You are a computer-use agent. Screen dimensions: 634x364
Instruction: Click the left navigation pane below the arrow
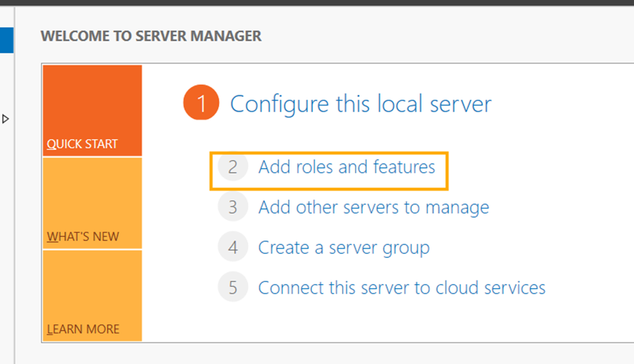(x=6, y=236)
